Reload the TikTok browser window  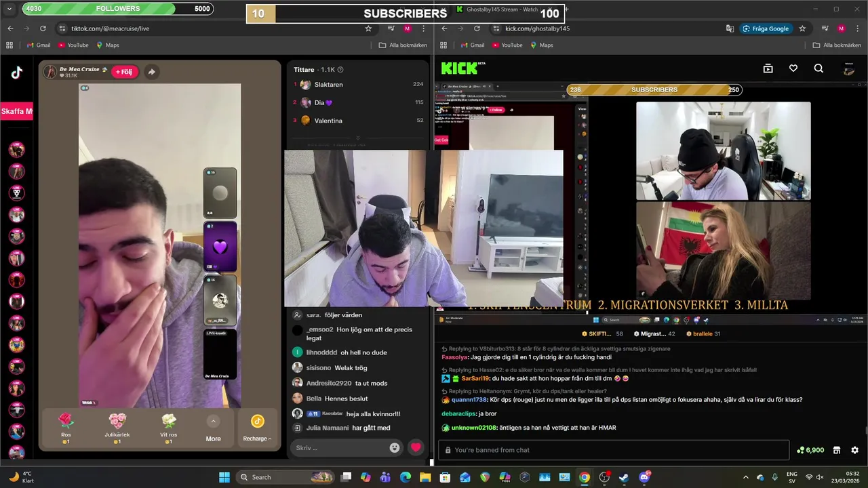click(x=43, y=28)
